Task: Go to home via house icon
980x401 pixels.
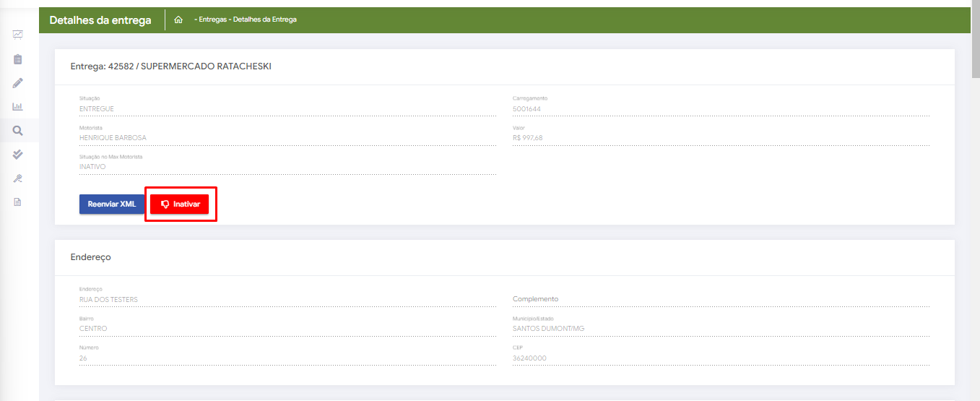Action: (x=178, y=20)
